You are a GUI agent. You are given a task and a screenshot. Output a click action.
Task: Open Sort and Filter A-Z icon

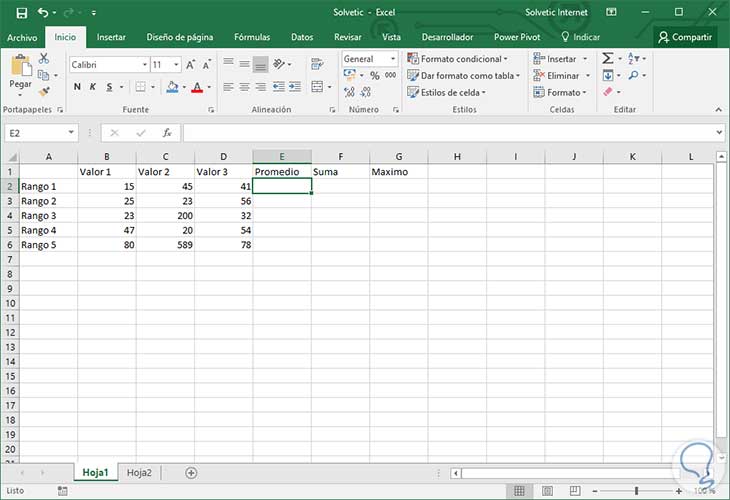(x=633, y=58)
